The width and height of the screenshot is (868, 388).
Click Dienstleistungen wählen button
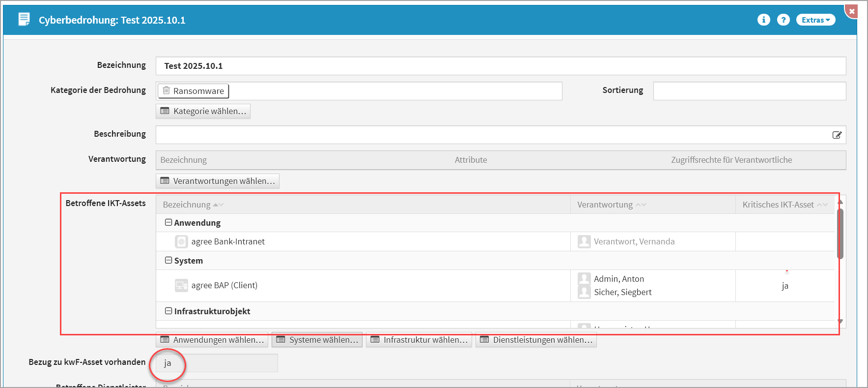click(x=536, y=340)
